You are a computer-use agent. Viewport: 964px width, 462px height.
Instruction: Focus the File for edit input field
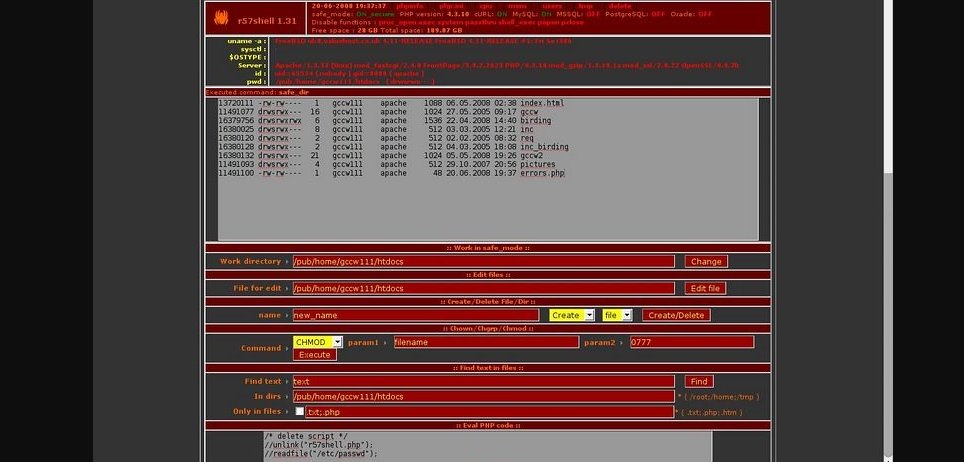pos(483,289)
